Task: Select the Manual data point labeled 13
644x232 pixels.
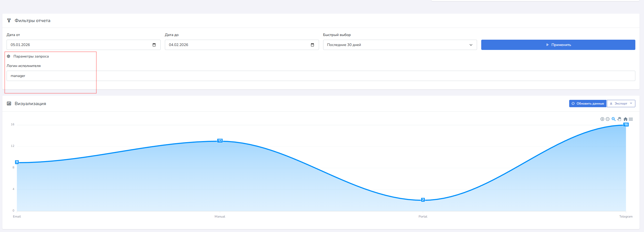Action: coord(220,141)
